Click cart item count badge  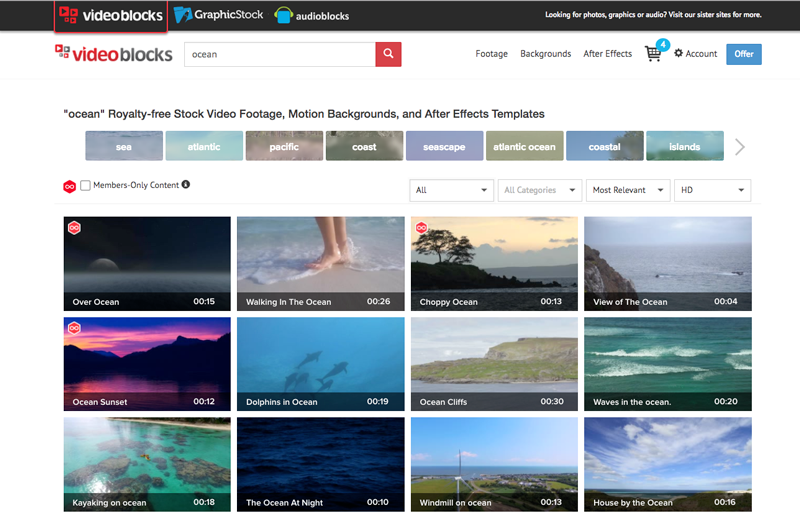663,44
